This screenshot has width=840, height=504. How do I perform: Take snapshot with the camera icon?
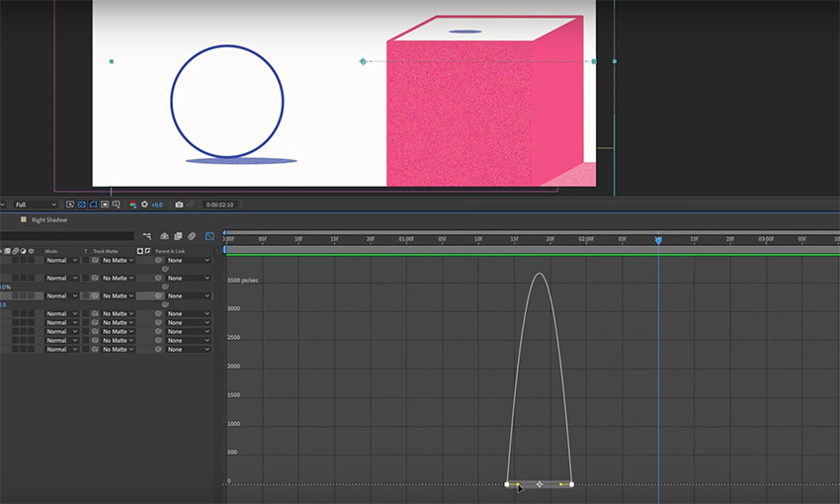179,205
